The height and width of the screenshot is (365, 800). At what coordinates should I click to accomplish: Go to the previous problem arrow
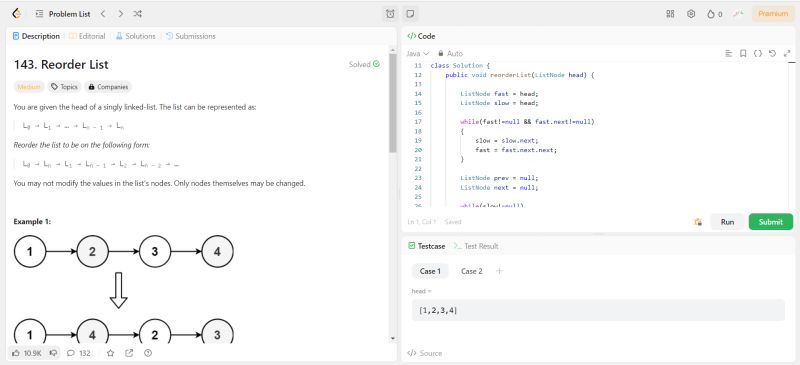coord(103,14)
